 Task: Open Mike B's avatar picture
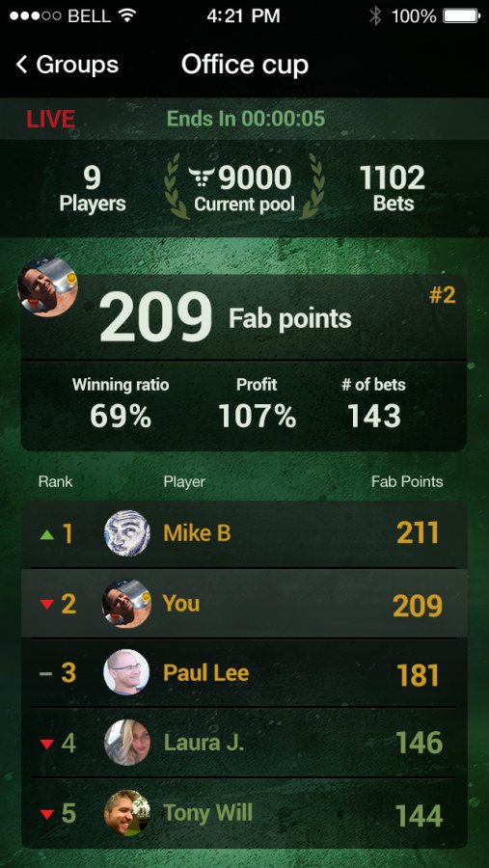[x=126, y=533]
